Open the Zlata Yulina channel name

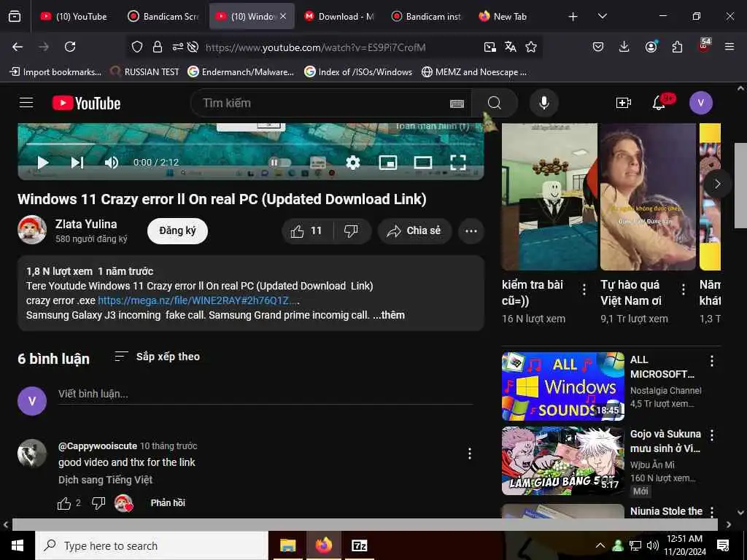(86, 225)
